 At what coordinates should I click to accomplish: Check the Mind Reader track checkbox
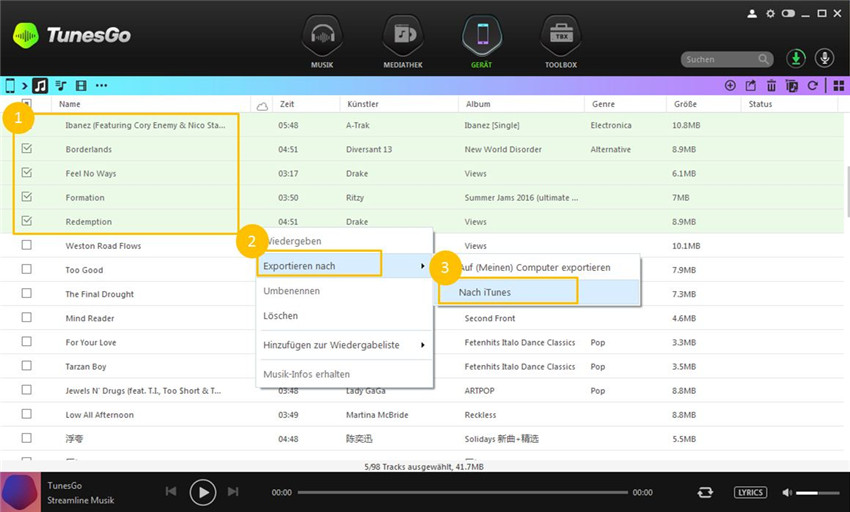(x=27, y=317)
